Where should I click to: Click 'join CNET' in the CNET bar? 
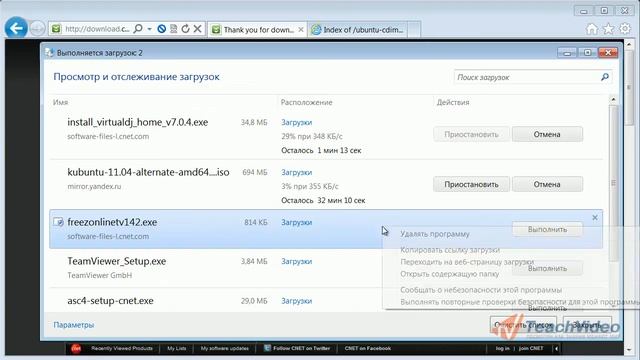pyautogui.click(x=531, y=349)
